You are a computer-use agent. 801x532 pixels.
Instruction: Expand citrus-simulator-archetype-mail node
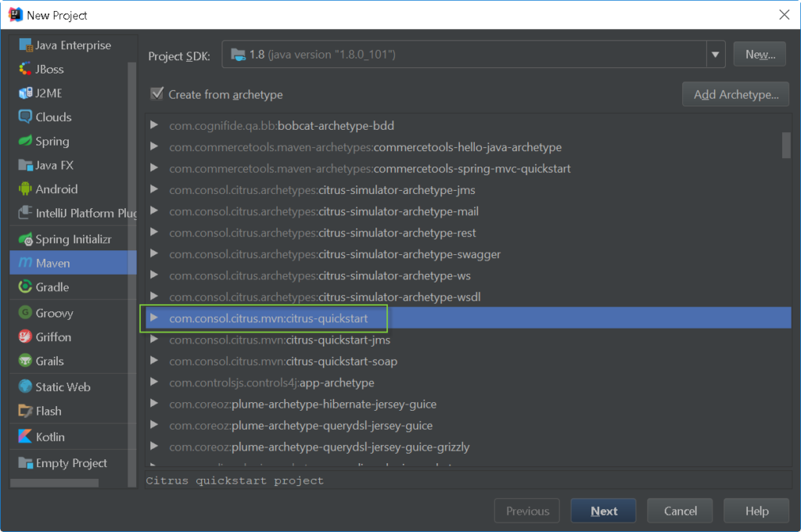[154, 210]
